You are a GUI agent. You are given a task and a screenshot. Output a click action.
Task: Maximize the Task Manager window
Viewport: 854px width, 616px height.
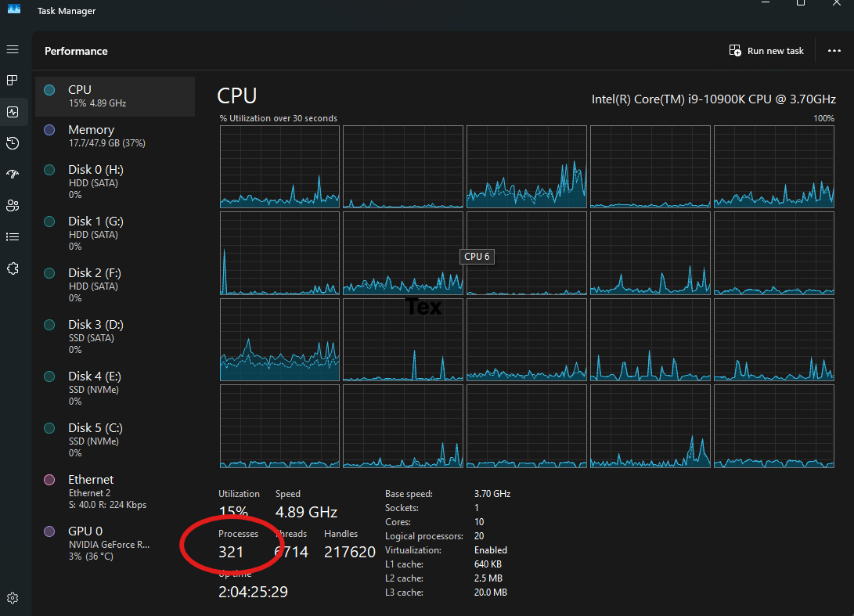click(800, 4)
